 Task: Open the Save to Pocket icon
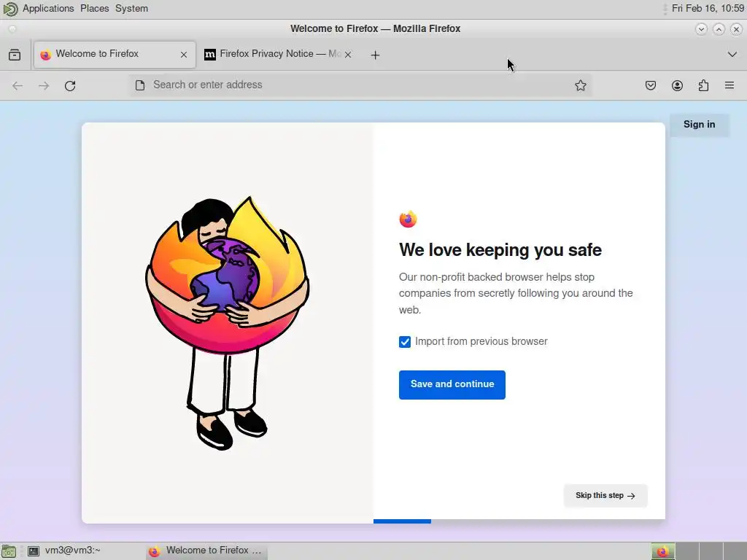tap(651, 86)
